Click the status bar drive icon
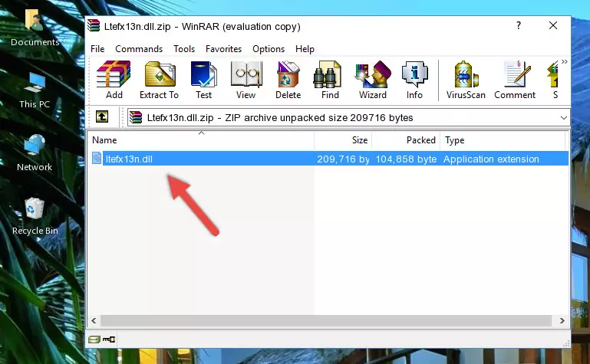Screen dimensions: 590x364 tap(94, 339)
